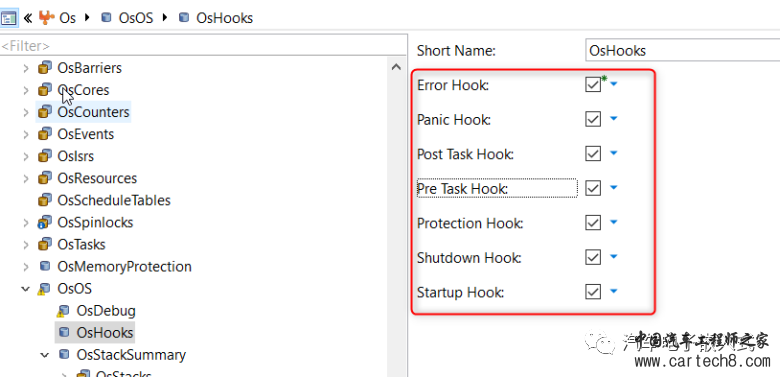Image resolution: width=780 pixels, height=377 pixels.
Task: Collapse the OsOS tree node
Action: tap(26, 288)
